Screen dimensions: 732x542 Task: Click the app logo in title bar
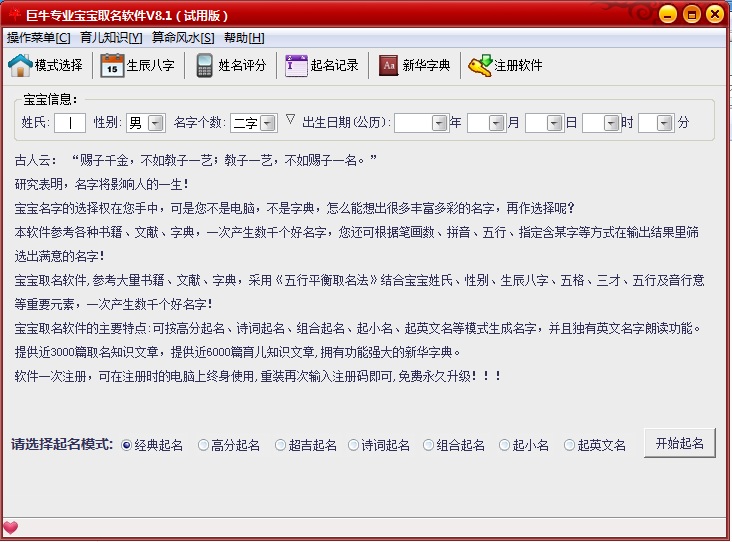[x=14, y=14]
